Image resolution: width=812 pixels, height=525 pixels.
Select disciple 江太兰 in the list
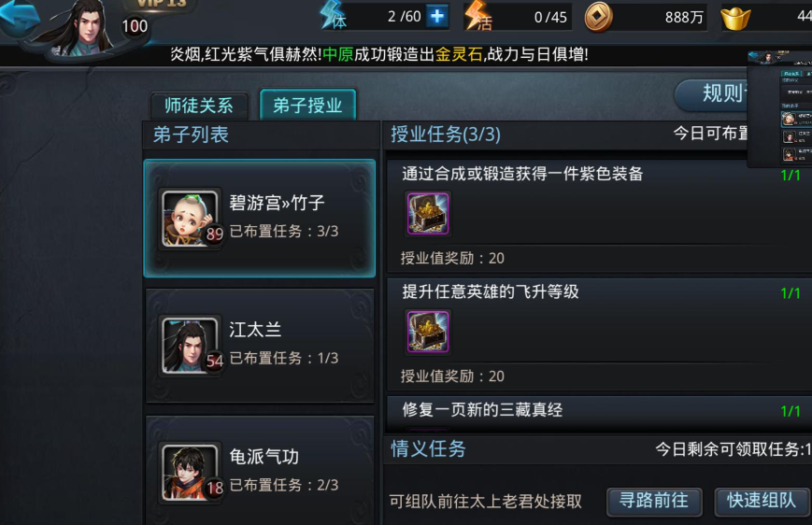click(x=260, y=346)
